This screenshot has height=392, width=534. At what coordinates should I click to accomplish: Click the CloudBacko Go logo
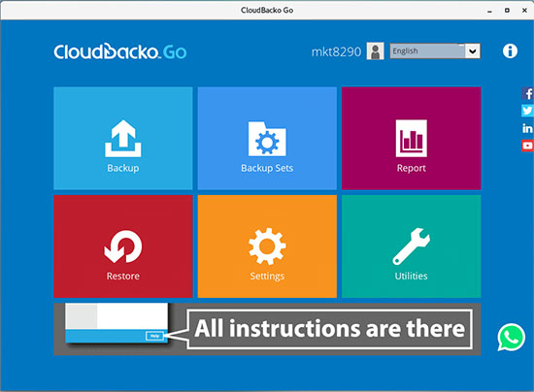click(119, 51)
